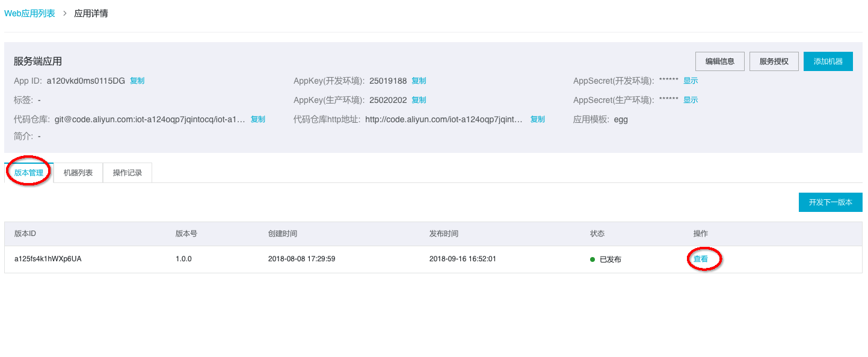This screenshot has width=868, height=357.
Task: Click the App ID a120vkd0ms0115DG text
Action: (x=86, y=81)
